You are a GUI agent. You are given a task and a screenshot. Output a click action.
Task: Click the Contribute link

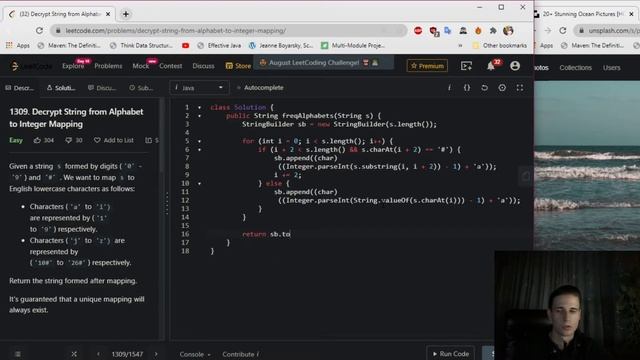[x=240, y=354]
